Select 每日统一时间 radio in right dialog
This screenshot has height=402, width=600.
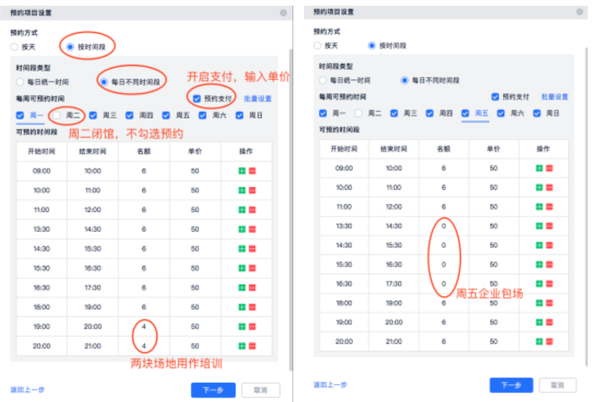[322, 79]
